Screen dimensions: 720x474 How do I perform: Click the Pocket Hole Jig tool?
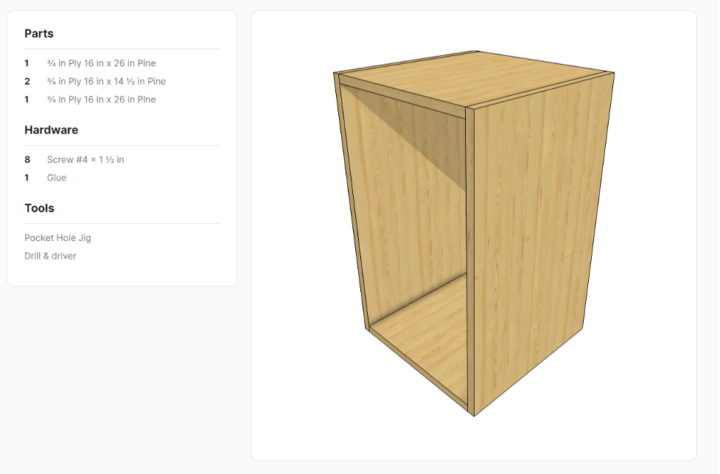pyautogui.click(x=58, y=238)
